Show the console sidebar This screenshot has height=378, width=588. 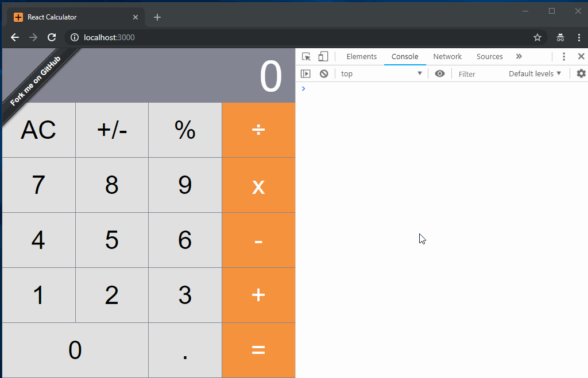[306, 73]
